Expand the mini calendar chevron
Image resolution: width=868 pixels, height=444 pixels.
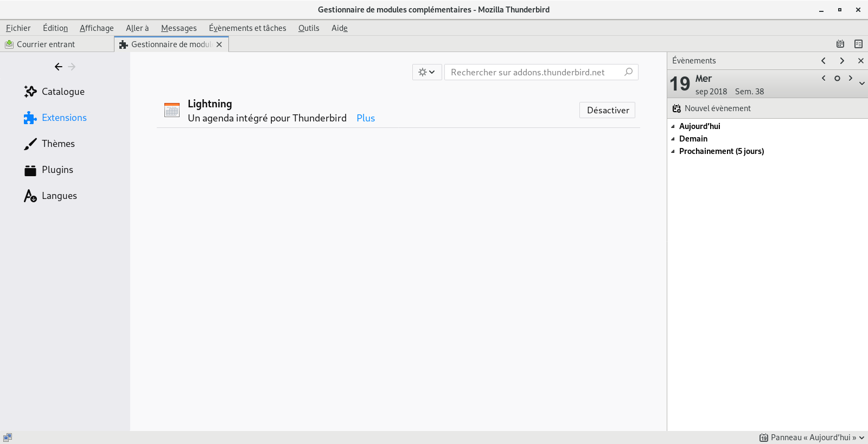pyautogui.click(x=862, y=83)
